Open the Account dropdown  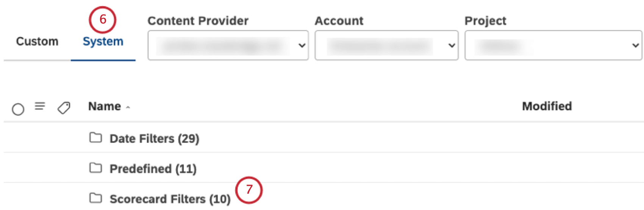386,45
